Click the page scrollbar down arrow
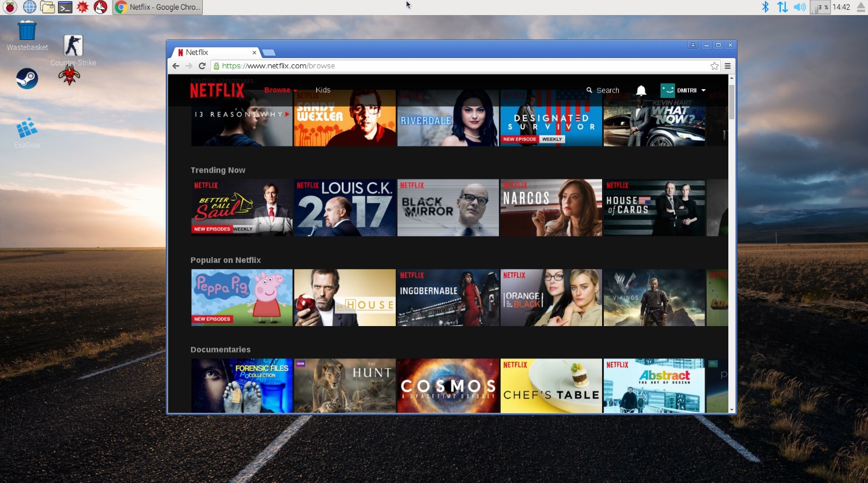Screen dimensions: 868x483 [x=732, y=409]
